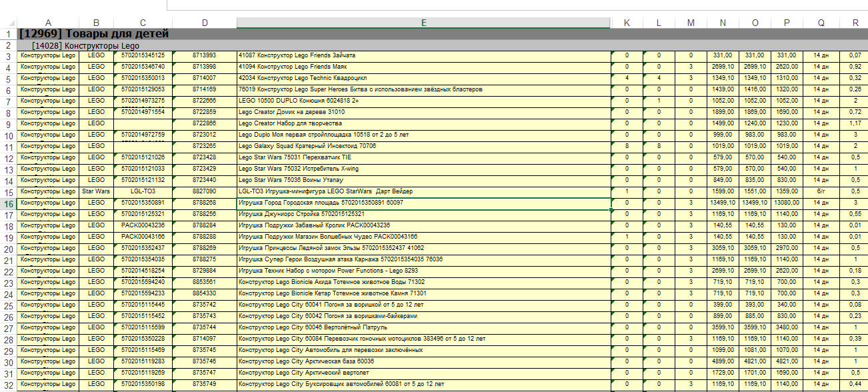Select weight cell '0,07' in column R
The width and height of the screenshot is (868, 392).
[855, 55]
